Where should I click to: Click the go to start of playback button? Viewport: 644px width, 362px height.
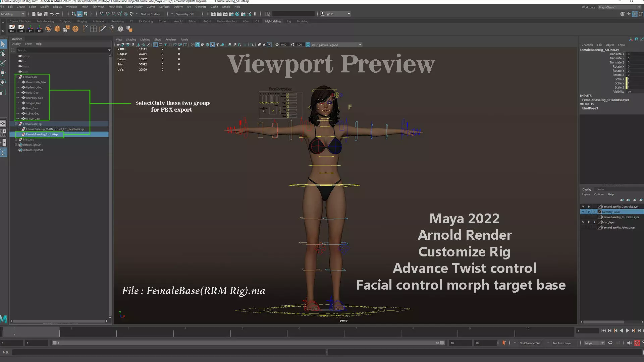[603, 330]
